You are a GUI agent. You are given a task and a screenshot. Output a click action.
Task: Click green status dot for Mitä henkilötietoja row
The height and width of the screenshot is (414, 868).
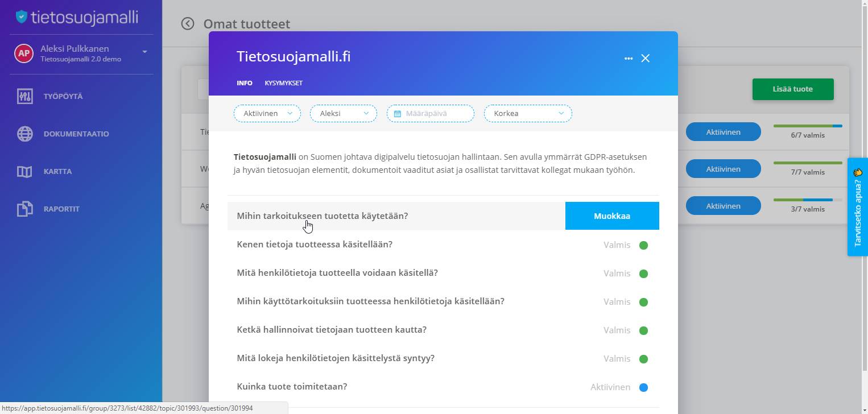(x=644, y=274)
